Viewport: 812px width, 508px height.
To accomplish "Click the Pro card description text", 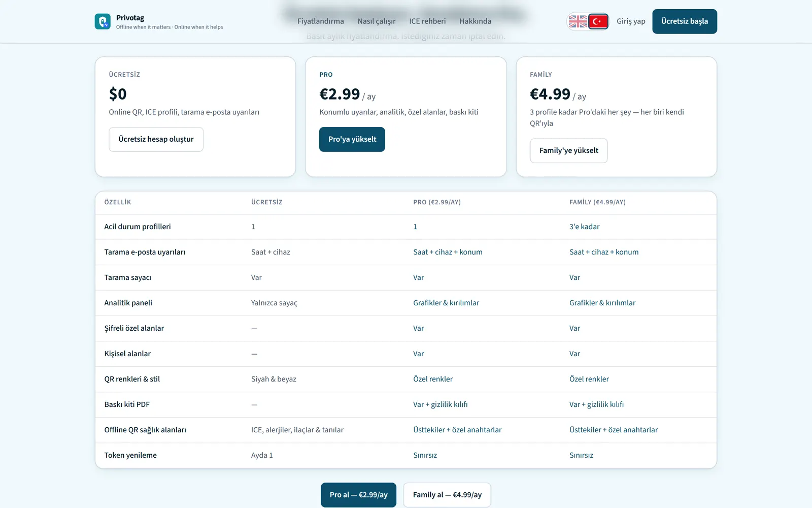I will [399, 112].
